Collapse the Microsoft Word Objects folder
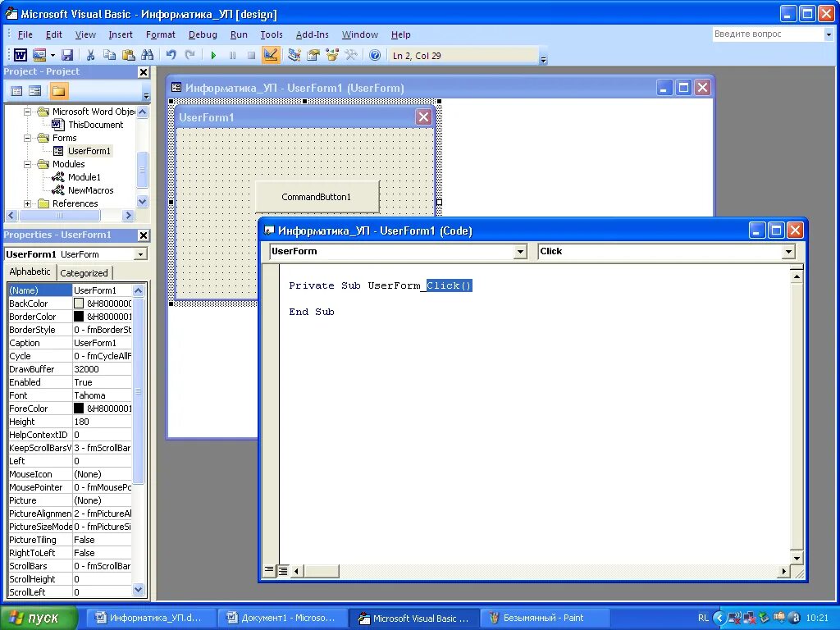 pos(27,112)
